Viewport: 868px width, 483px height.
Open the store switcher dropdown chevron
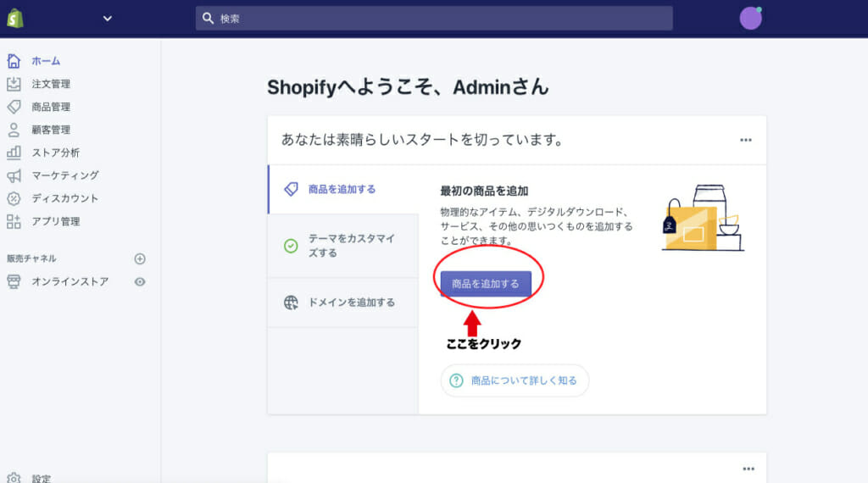[108, 19]
